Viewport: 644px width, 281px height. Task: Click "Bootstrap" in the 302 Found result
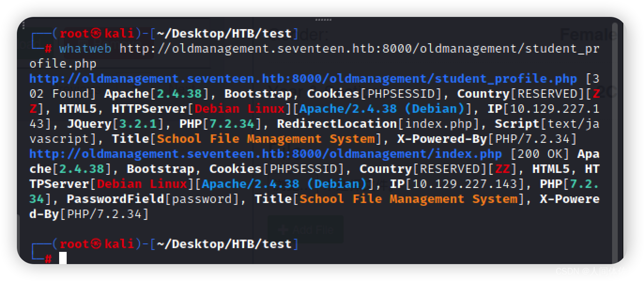(258, 94)
